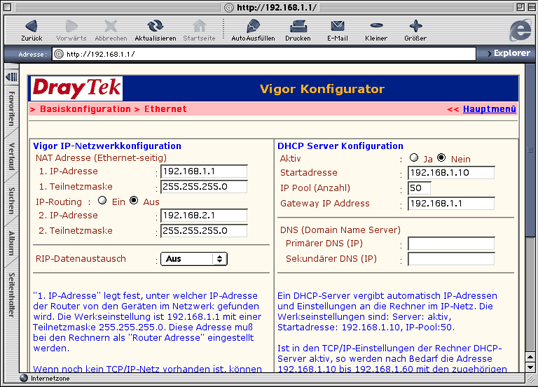This screenshot has width=538, height=387.
Task: Decrease text size with Kleiner
Action: (x=376, y=30)
